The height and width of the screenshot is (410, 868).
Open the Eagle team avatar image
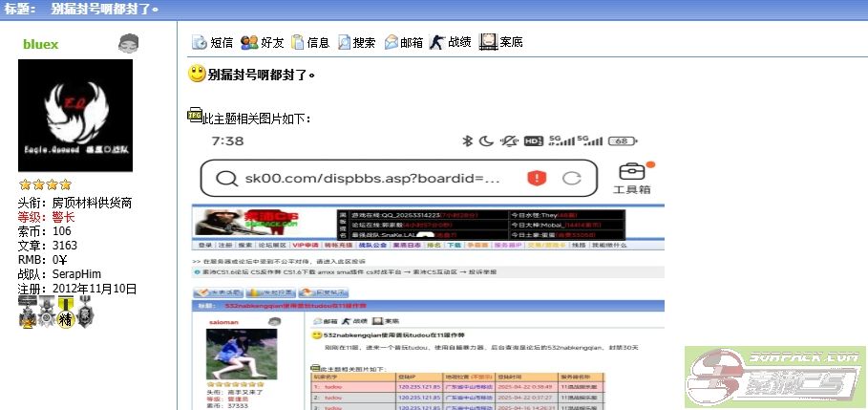pos(75,116)
